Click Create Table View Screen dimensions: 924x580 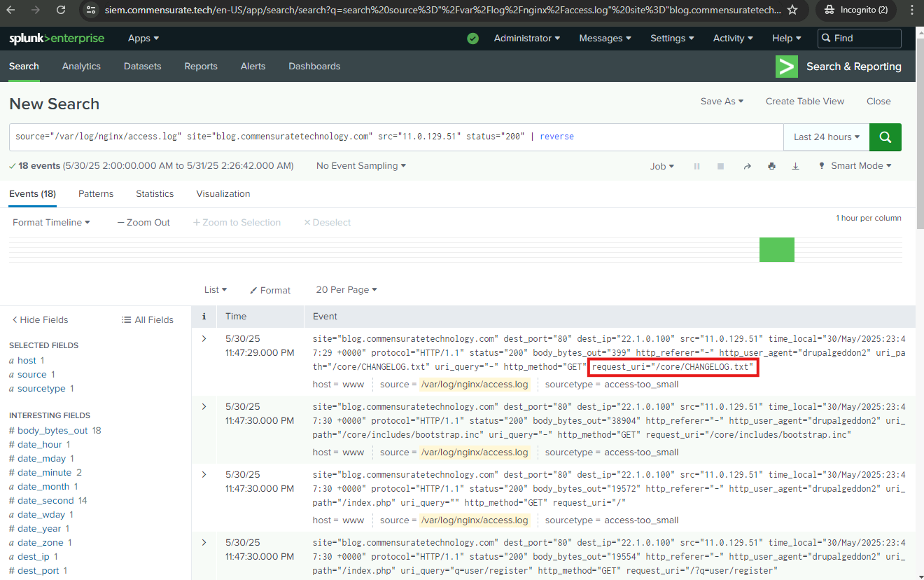click(x=804, y=102)
